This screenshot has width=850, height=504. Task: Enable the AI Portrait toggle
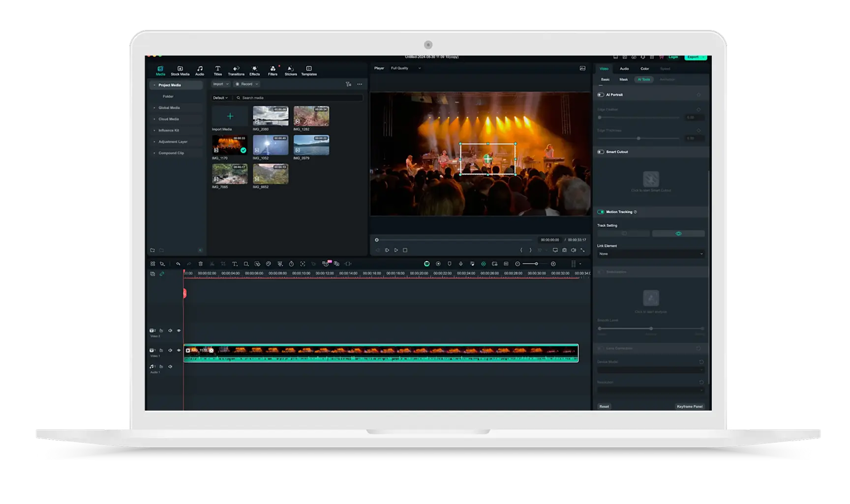coord(601,95)
